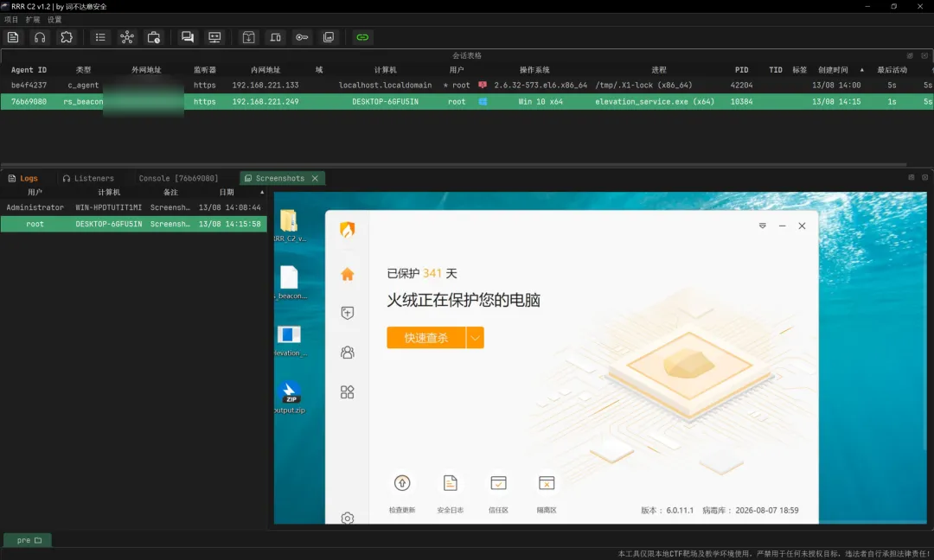Switch to the Logs tab
The width and height of the screenshot is (934, 560).
click(x=23, y=178)
